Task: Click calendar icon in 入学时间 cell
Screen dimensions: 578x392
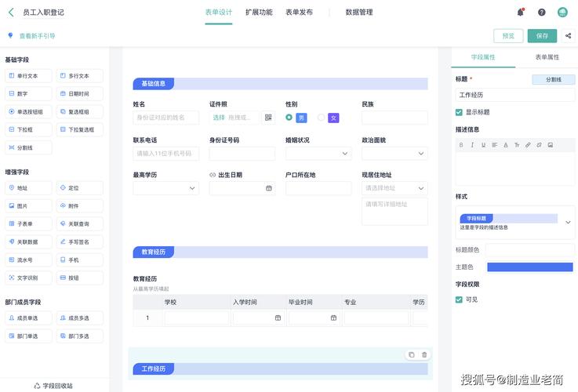Action: 278,318
